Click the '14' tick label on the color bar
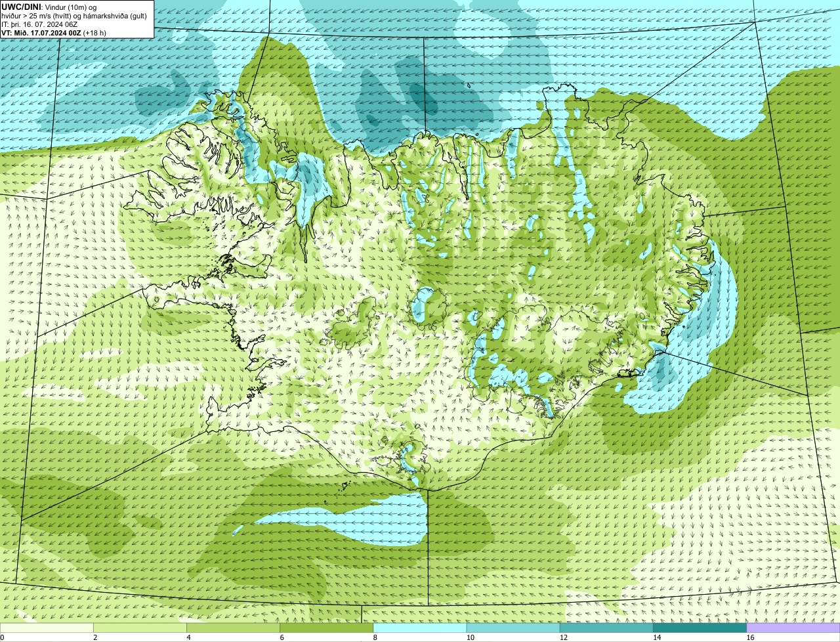This screenshot has width=840, height=642. coord(657,637)
